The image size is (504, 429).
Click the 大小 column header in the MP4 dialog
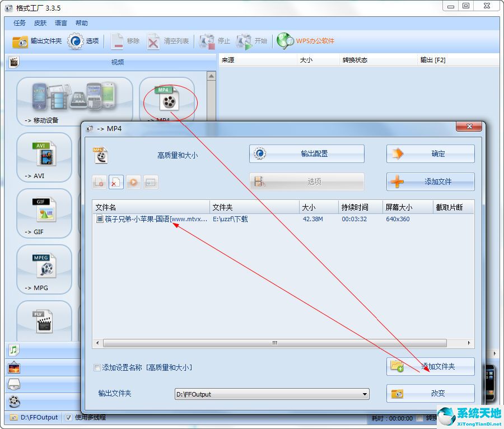point(319,207)
